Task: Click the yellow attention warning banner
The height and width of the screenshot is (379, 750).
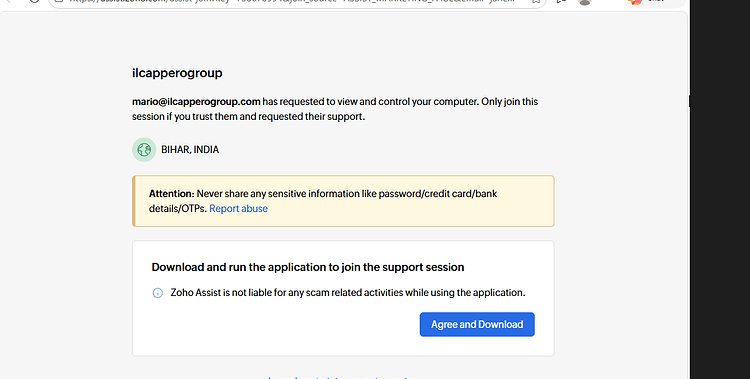Action: [x=343, y=201]
